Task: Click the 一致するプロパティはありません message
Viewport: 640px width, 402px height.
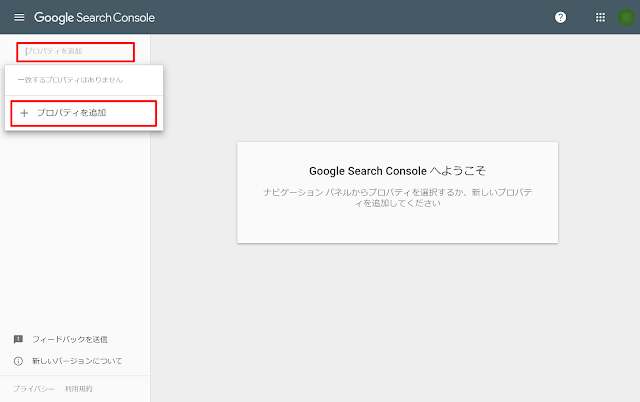Action: [70, 80]
